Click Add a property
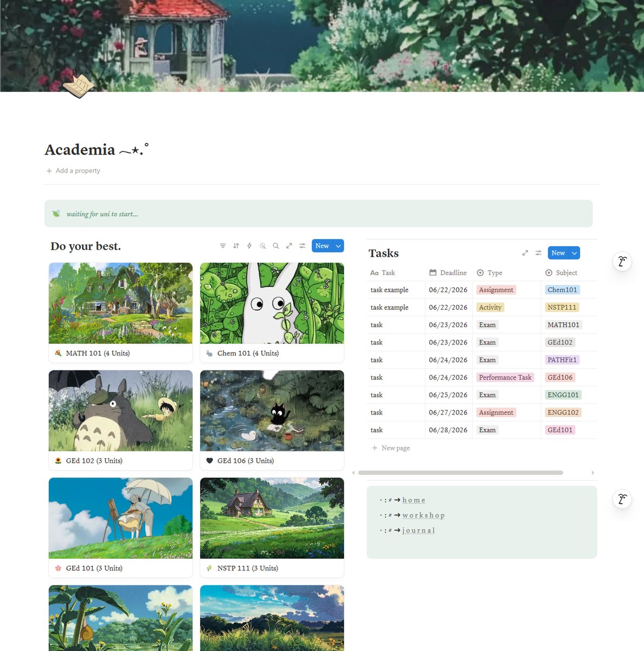644x651 pixels. [x=73, y=171]
